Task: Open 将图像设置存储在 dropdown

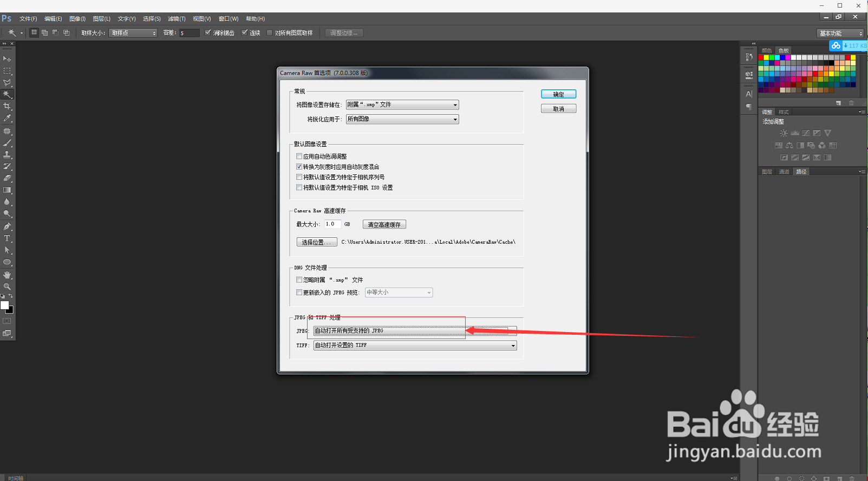Action: pyautogui.click(x=402, y=105)
